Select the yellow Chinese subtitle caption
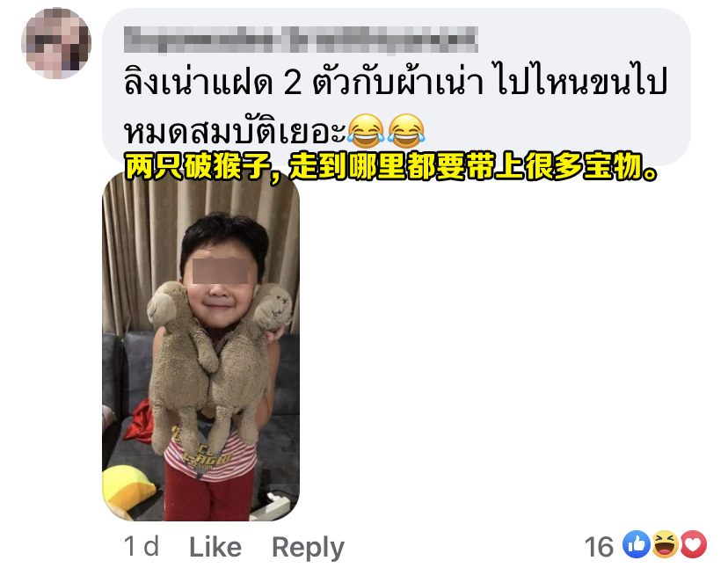The width and height of the screenshot is (728, 568). [391, 166]
